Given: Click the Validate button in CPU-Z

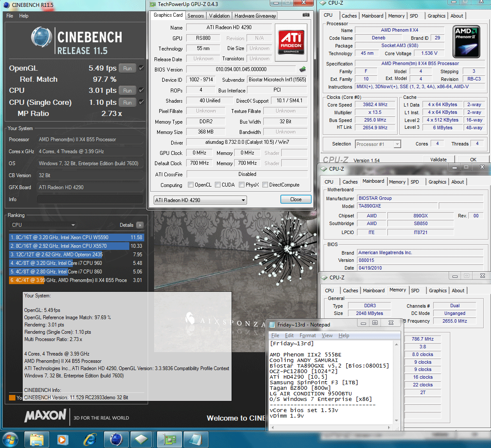Looking at the screenshot, I should 438,159.
